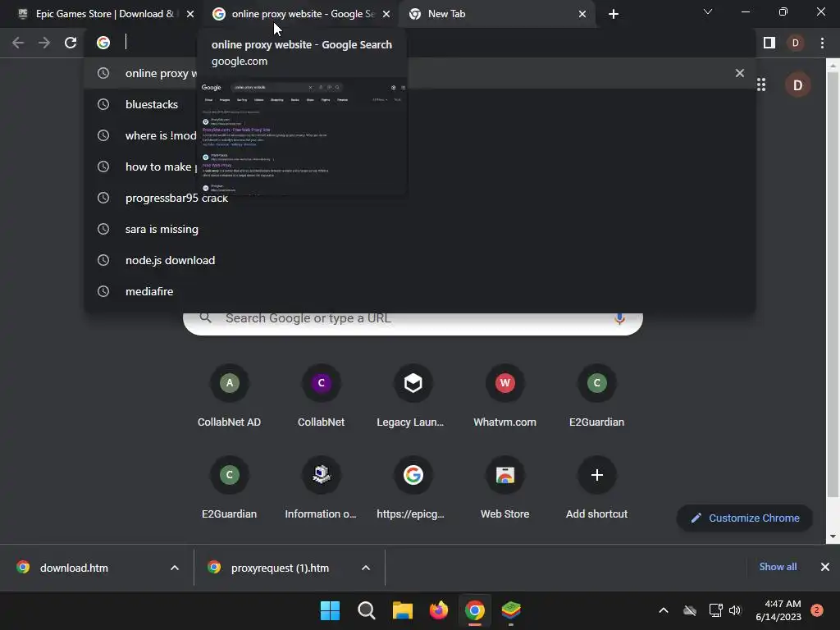Go forward to the next page
840x630 pixels.
coord(44,43)
